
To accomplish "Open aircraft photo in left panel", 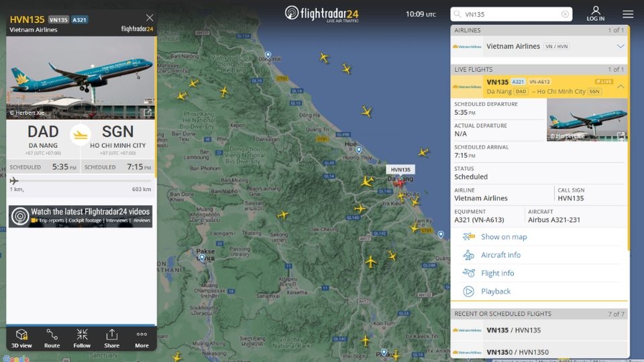I will [80, 78].
